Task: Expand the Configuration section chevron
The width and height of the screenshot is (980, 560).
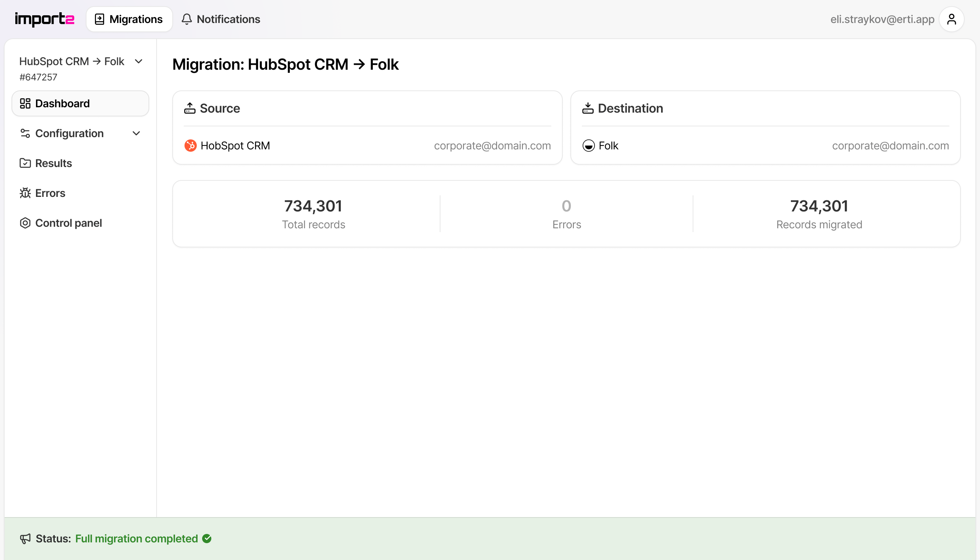Action: [x=136, y=133]
